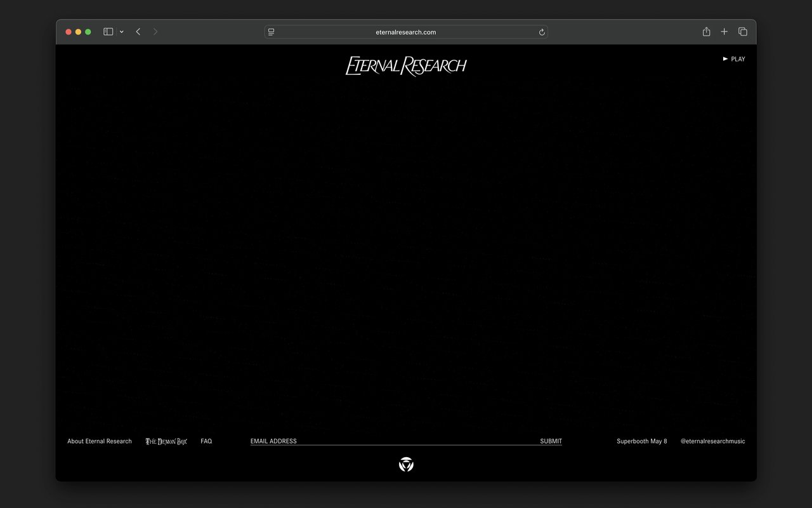Open a new tab with plus icon
Viewport: 812px width, 508px height.
pyautogui.click(x=724, y=32)
